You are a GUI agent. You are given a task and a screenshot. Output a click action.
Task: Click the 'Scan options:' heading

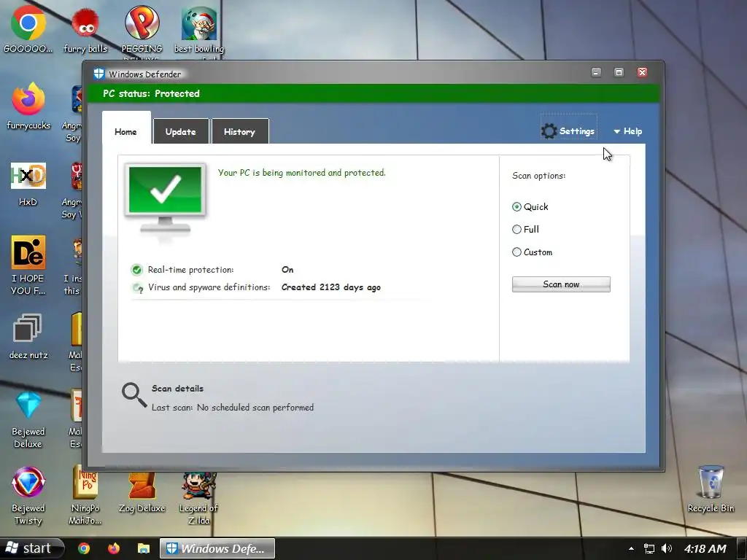point(539,175)
